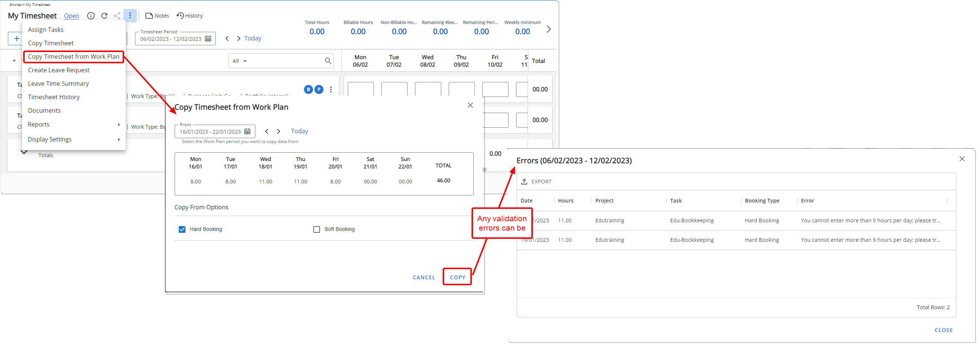Open the All filter dropdown
980x347 pixels.
240,61
